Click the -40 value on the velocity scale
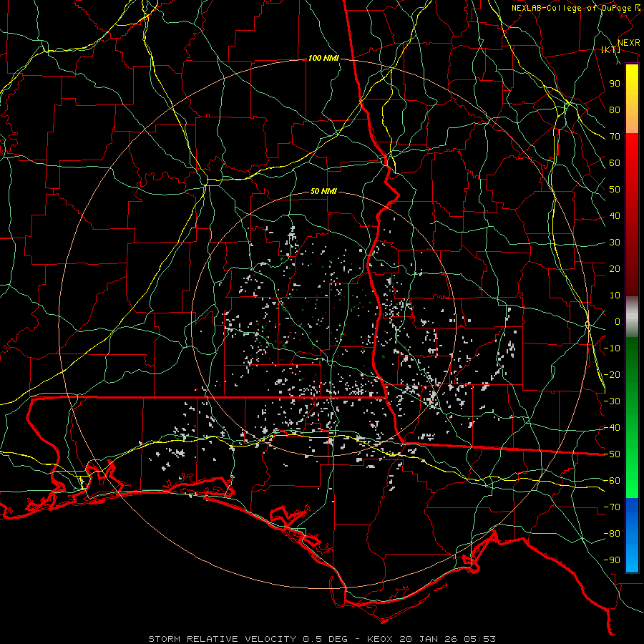The width and height of the screenshot is (644, 644). pyautogui.click(x=612, y=428)
